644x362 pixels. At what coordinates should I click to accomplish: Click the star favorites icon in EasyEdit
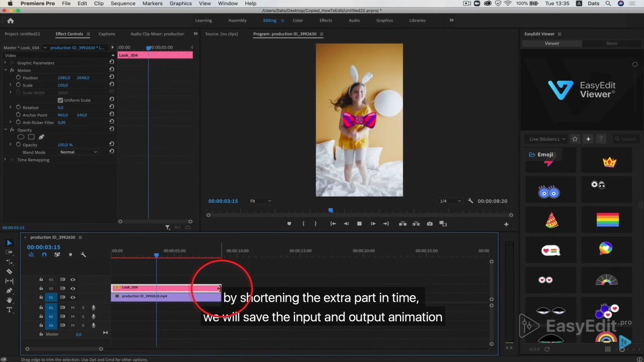(575, 139)
